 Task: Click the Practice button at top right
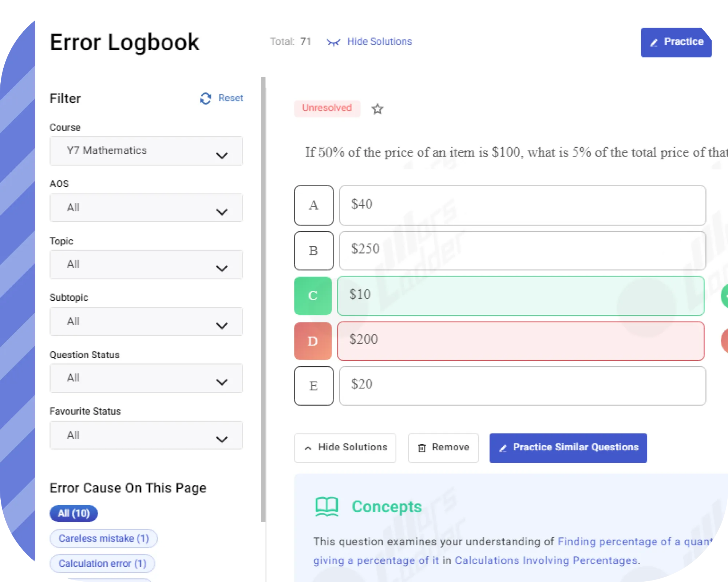(676, 42)
